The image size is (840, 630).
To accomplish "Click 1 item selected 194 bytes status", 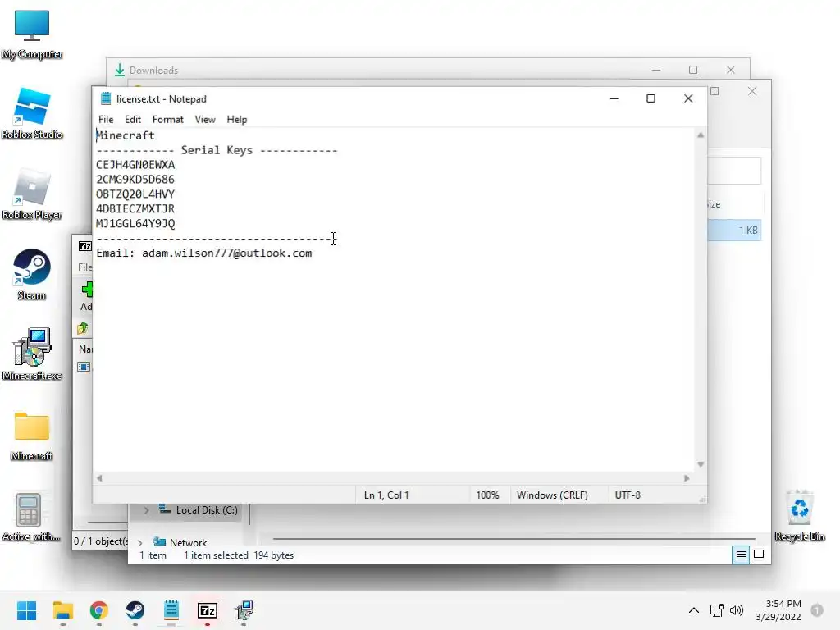I will (x=239, y=555).
